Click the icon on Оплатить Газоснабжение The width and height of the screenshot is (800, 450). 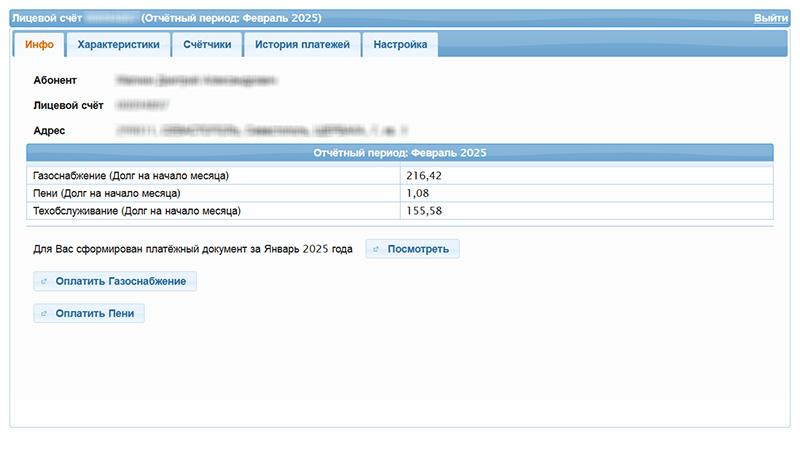(44, 281)
